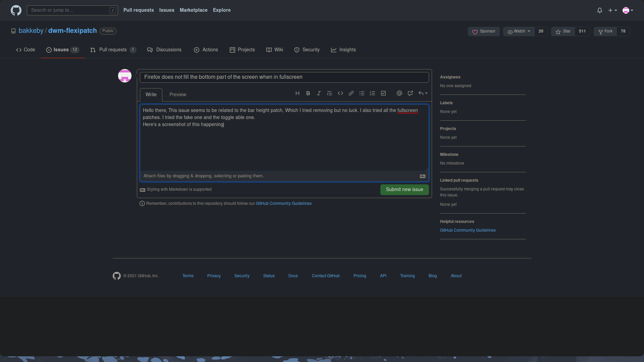
Task: Open the Watch dropdown
Action: 519,31
